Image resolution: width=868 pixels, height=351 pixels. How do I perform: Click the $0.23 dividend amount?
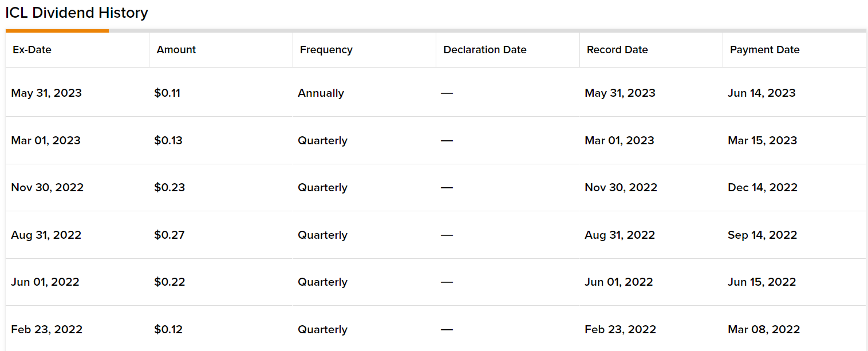[x=169, y=187]
